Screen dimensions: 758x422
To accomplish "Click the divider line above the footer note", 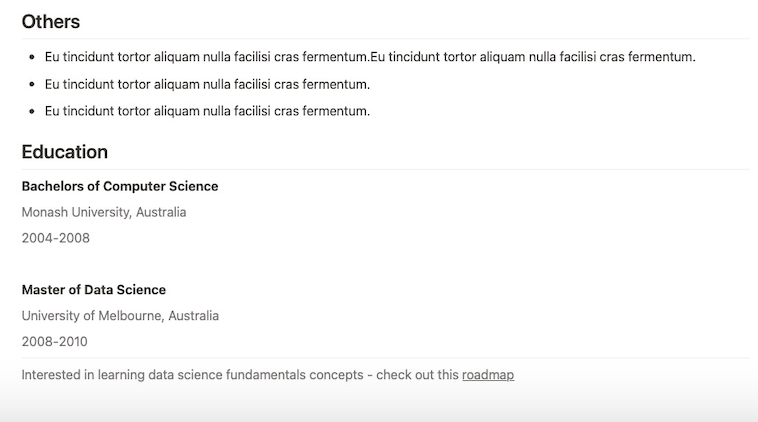I will [x=385, y=358].
